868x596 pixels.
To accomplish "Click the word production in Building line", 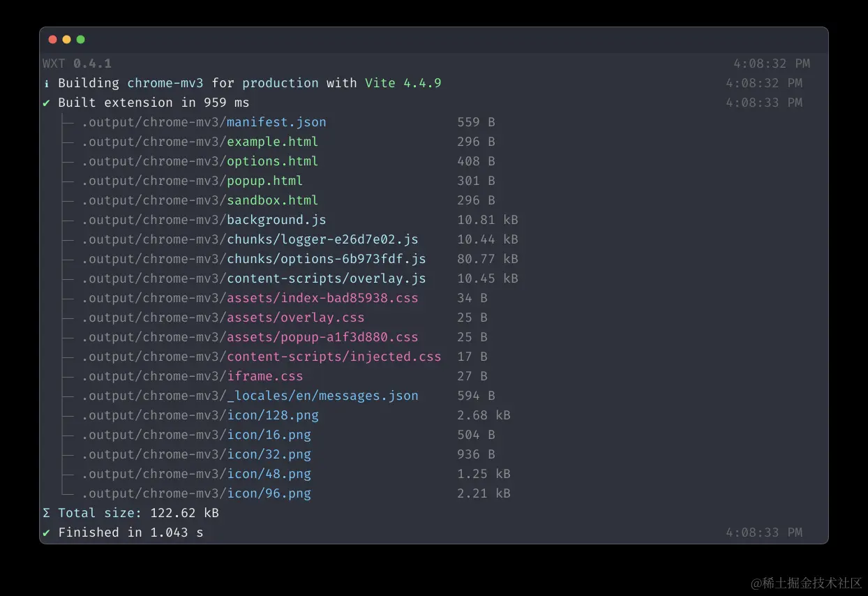I will click(x=280, y=83).
